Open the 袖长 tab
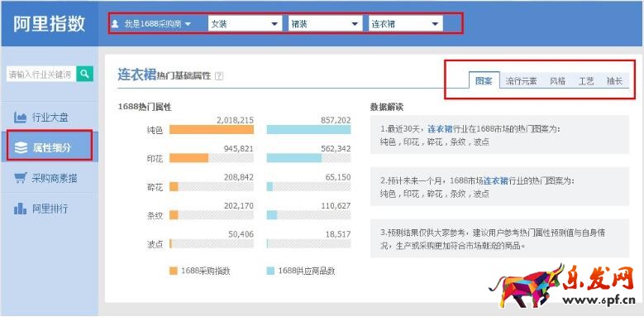644x317 pixels. (x=614, y=81)
